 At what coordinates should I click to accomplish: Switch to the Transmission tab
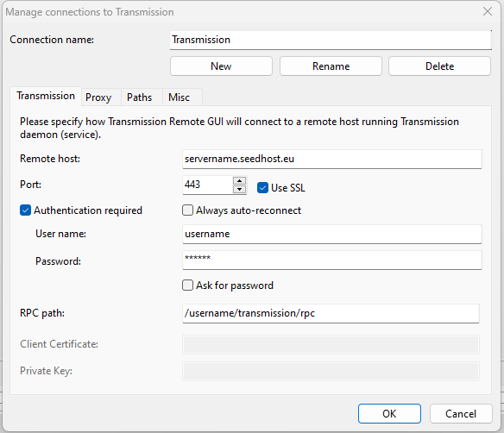(46, 96)
